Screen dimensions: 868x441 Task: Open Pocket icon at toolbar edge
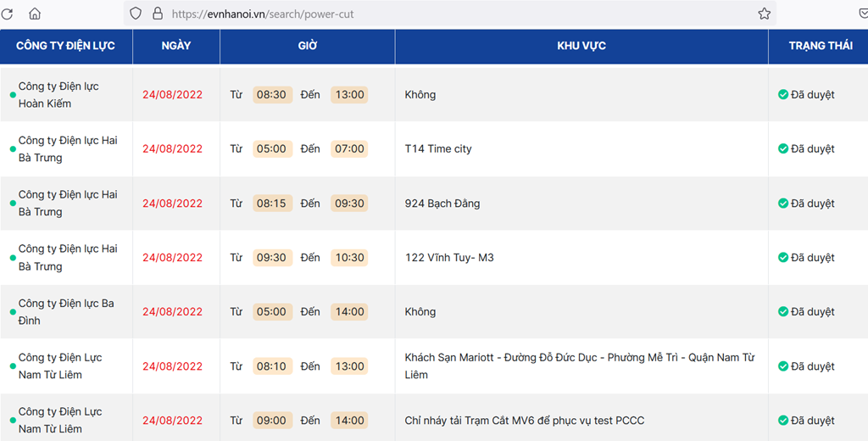pos(862,14)
